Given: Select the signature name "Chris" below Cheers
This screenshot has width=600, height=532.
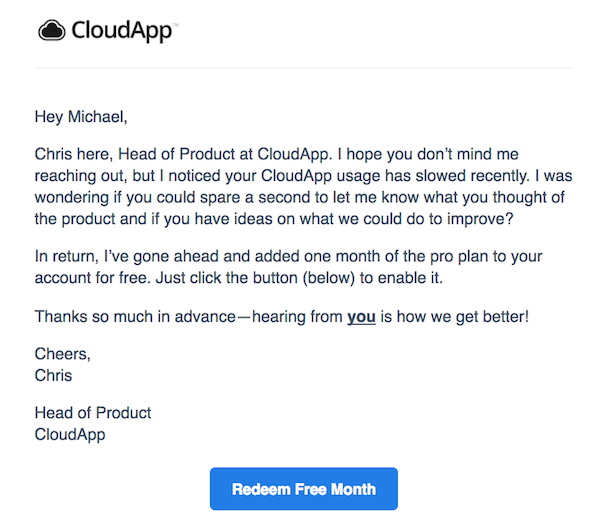Looking at the screenshot, I should coord(53,375).
